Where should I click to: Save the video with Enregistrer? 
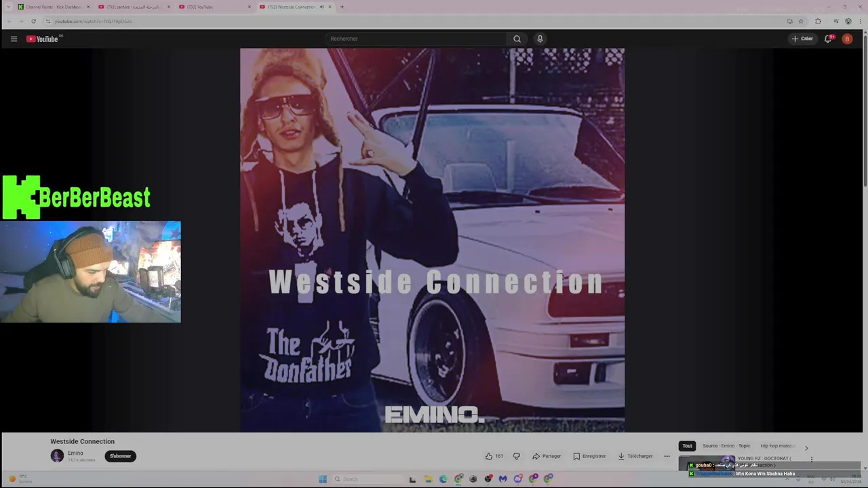coord(589,456)
